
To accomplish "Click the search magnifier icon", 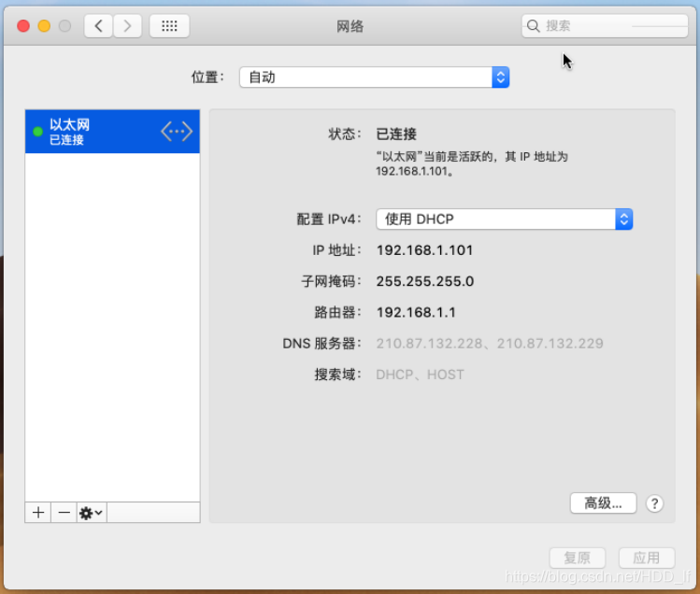I will coord(533,26).
